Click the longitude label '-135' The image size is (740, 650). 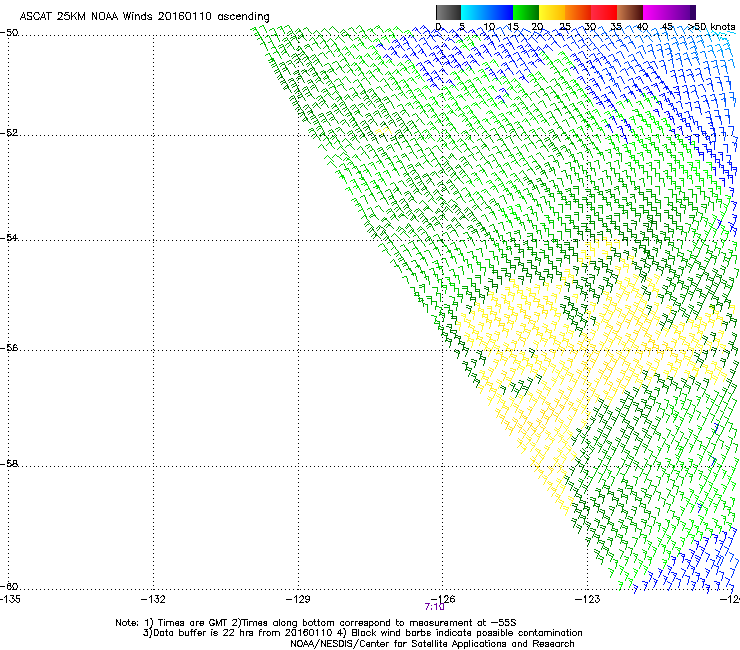coord(10,599)
